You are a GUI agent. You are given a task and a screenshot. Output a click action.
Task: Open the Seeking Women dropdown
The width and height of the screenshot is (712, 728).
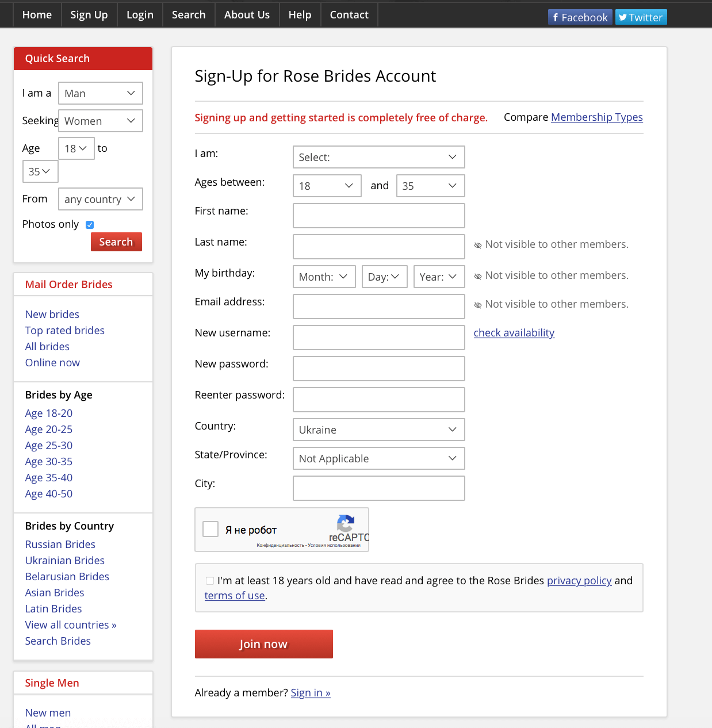(x=101, y=121)
